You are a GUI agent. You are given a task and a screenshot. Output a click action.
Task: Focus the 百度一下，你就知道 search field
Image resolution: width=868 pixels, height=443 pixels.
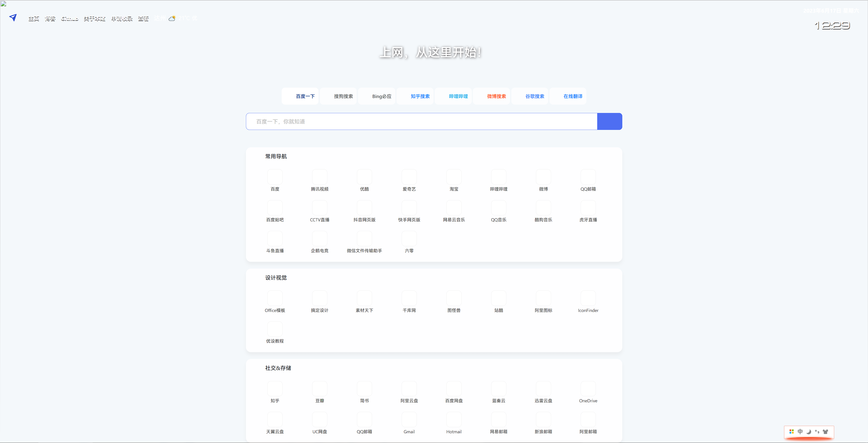422,122
